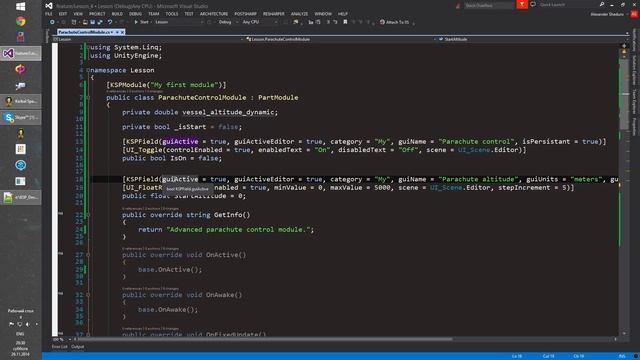Open the RESHARPER menu
This screenshot has width=640, height=360.
273,14
